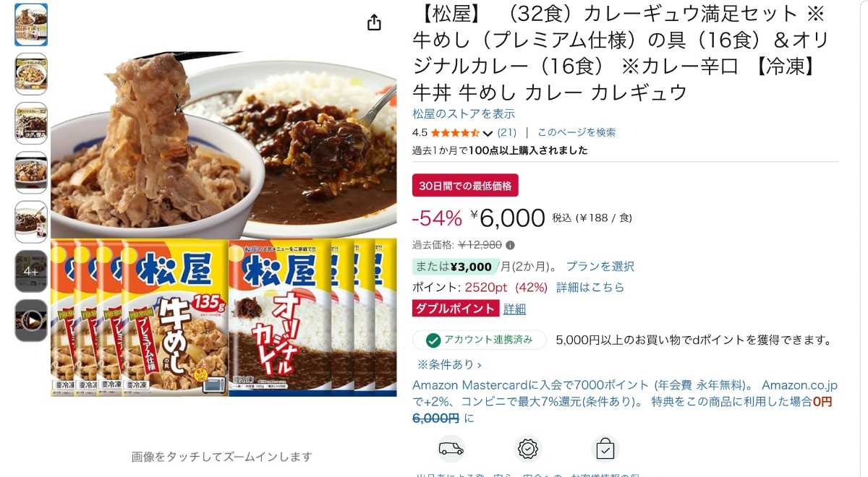Select the first product thumbnail
868x477 pixels.
(x=31, y=25)
